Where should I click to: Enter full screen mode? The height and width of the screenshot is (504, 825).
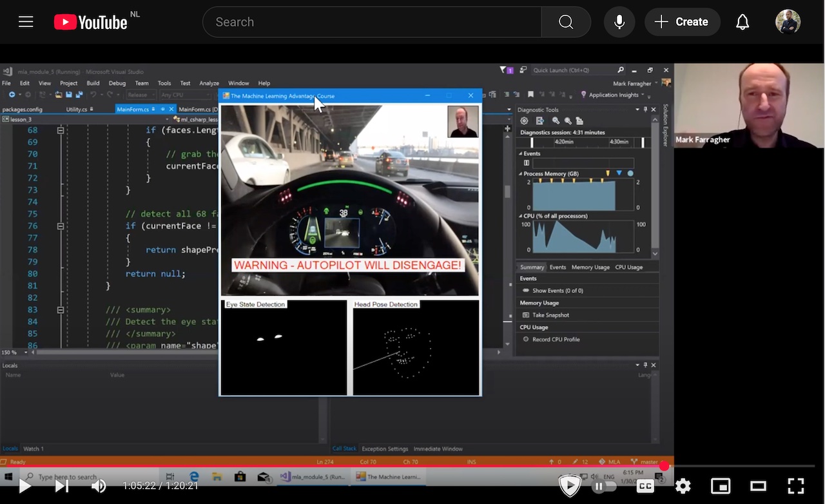[x=796, y=486]
